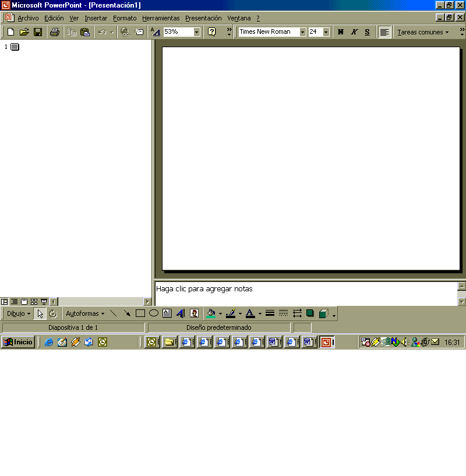Screen dimensions: 466x476
Task: Toggle left text alignment button
Action: (384, 32)
